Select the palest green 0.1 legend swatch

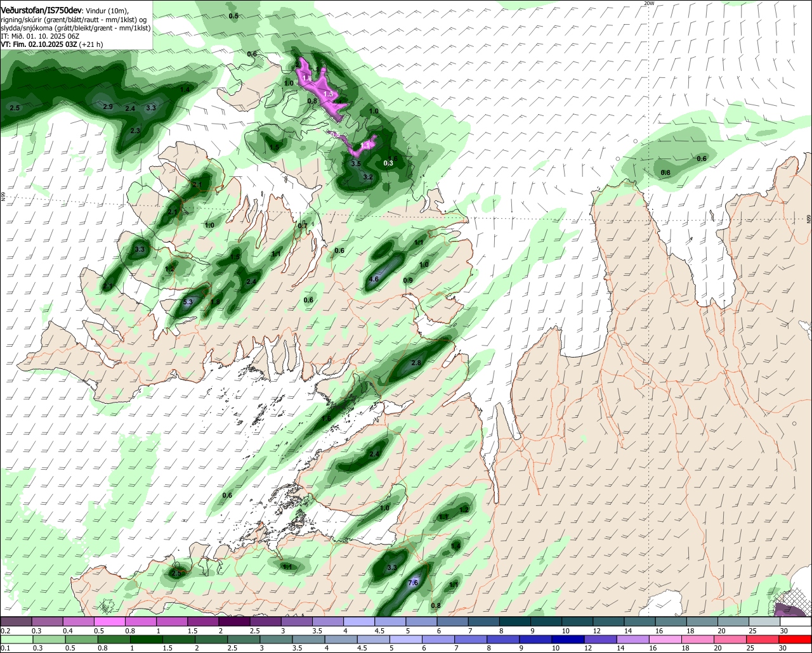pos(16,639)
